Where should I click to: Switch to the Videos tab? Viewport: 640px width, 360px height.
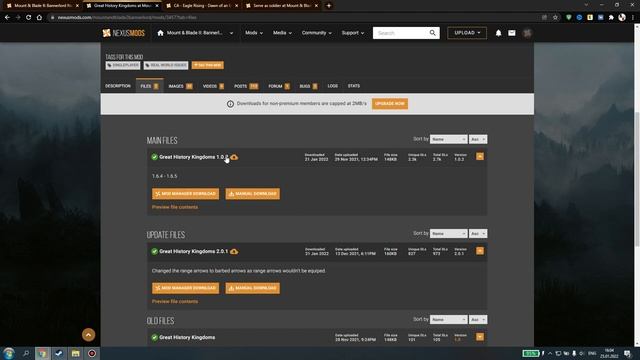(213, 86)
